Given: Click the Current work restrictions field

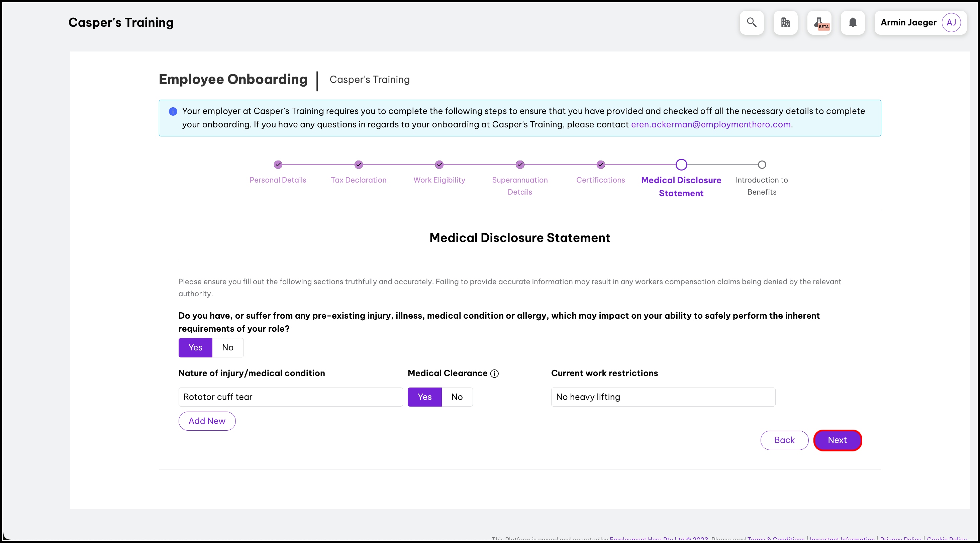Looking at the screenshot, I should [663, 397].
